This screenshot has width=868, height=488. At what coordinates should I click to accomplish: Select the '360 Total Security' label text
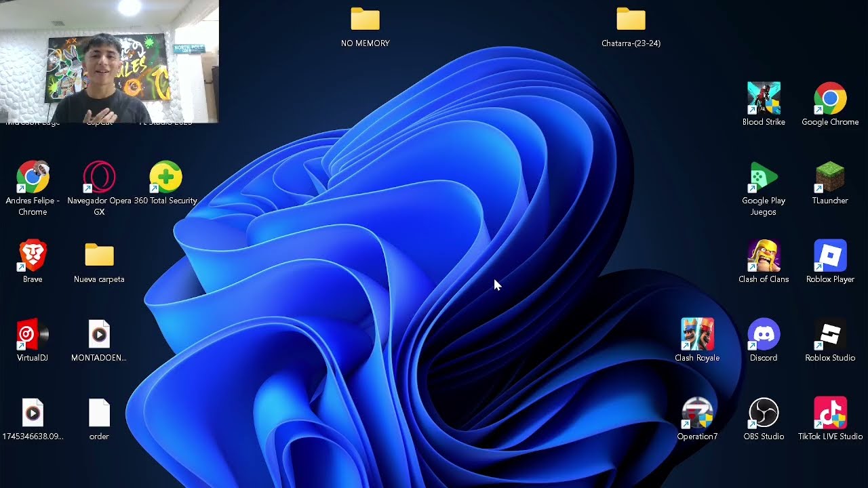tap(165, 201)
